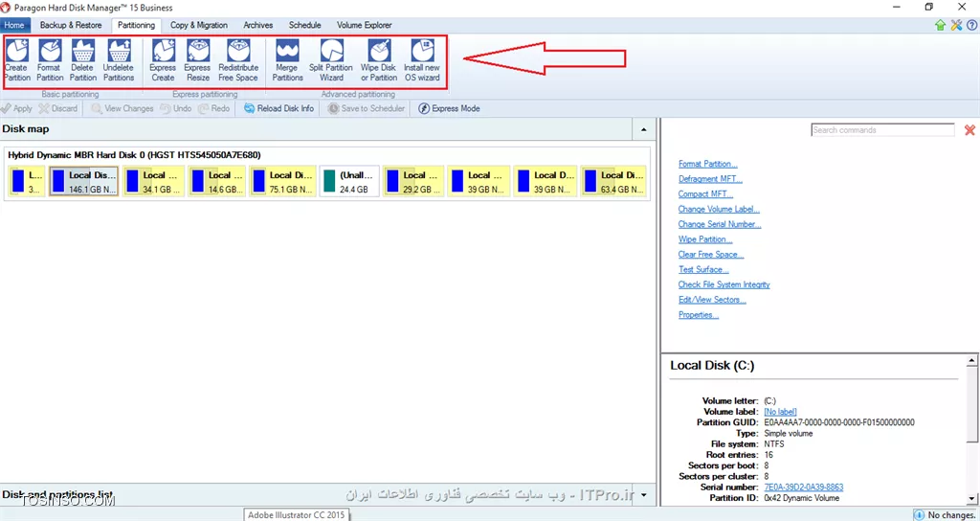Screen dimensions: 980x521
Task: Click Check File System Integrity link
Action: [x=724, y=284]
